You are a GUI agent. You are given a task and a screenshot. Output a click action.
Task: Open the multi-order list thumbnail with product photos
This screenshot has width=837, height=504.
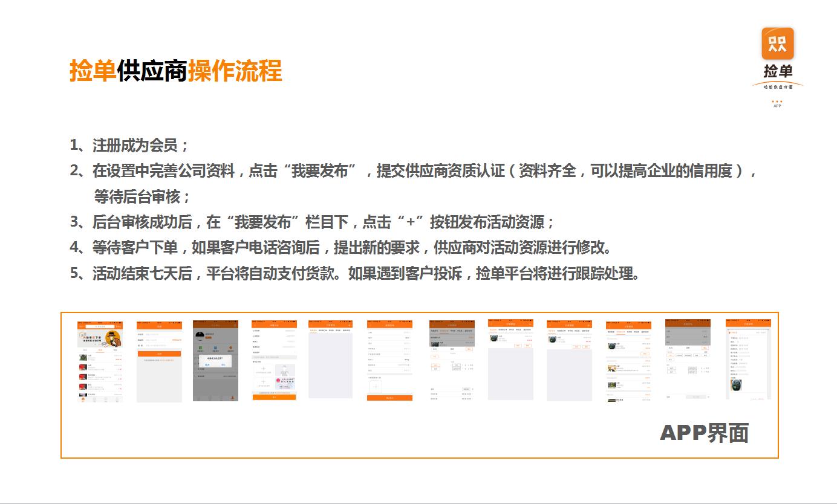[628, 361]
